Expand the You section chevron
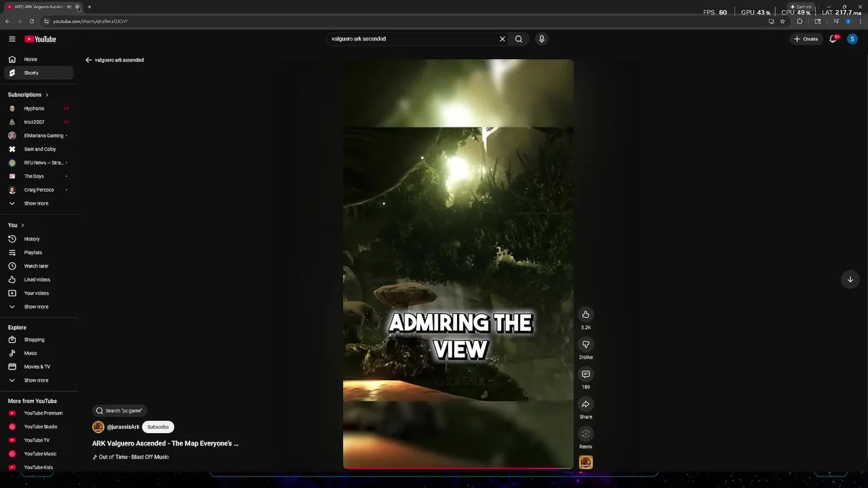Screen dimensions: 868x488 click(22, 225)
